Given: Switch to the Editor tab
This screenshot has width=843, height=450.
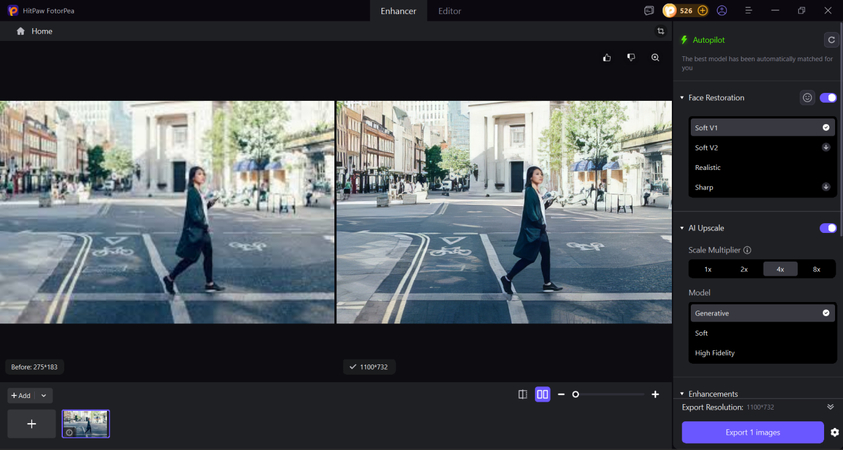Looking at the screenshot, I should coord(449,11).
